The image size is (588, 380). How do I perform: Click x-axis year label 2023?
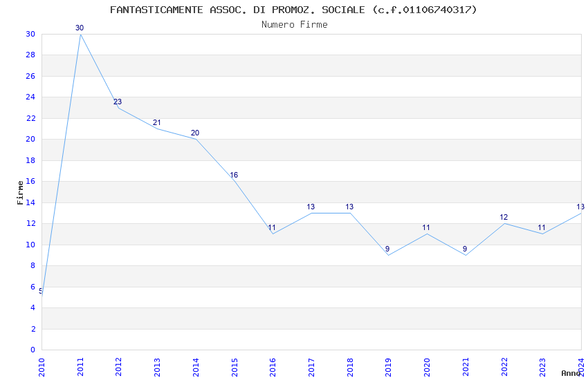click(x=542, y=367)
